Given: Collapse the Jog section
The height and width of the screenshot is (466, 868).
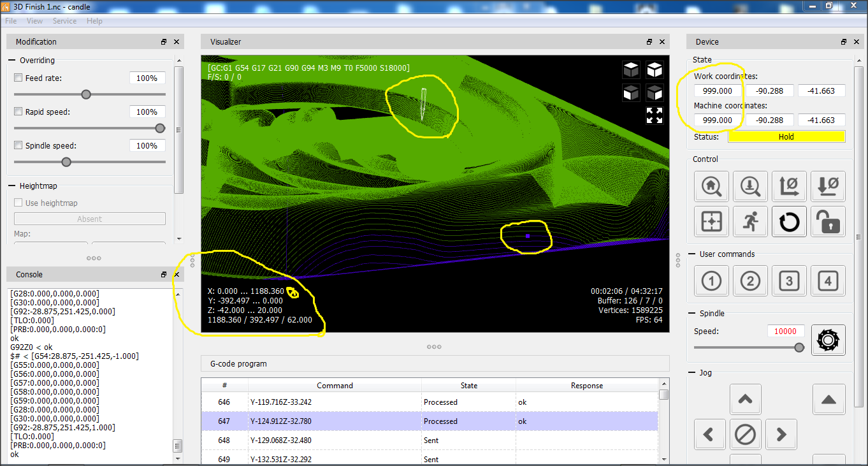Looking at the screenshot, I should click(691, 373).
